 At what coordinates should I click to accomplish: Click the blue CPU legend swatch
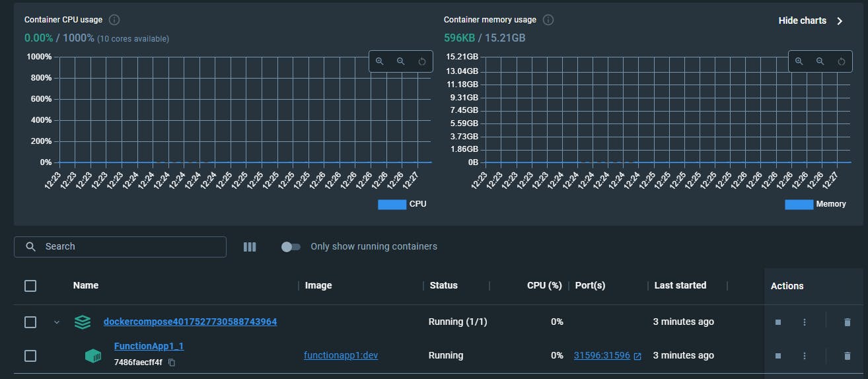392,204
